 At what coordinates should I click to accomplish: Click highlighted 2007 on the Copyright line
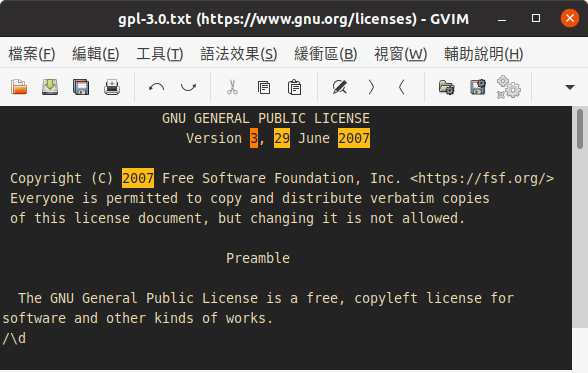click(138, 178)
